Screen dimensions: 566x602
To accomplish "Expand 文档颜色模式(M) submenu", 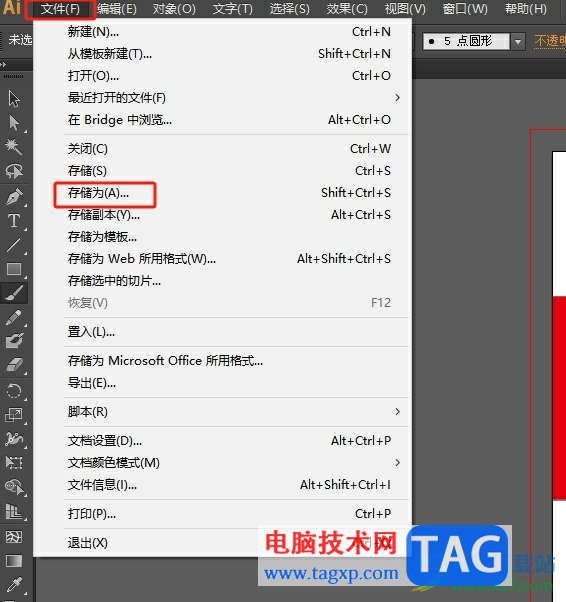I will click(397, 463).
